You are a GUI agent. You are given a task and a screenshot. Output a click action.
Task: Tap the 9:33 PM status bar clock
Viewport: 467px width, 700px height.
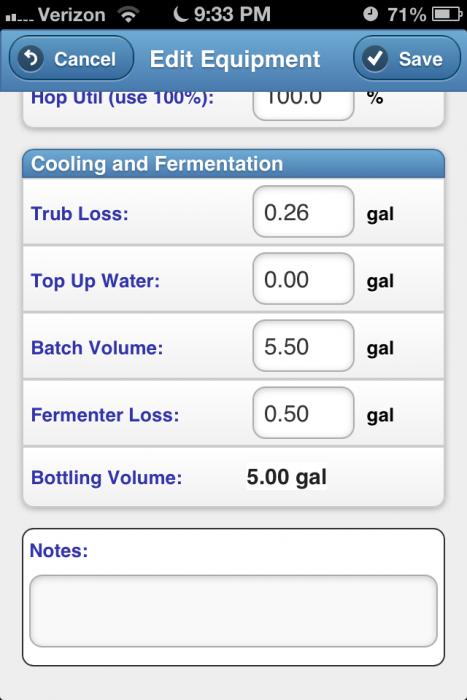point(232,14)
